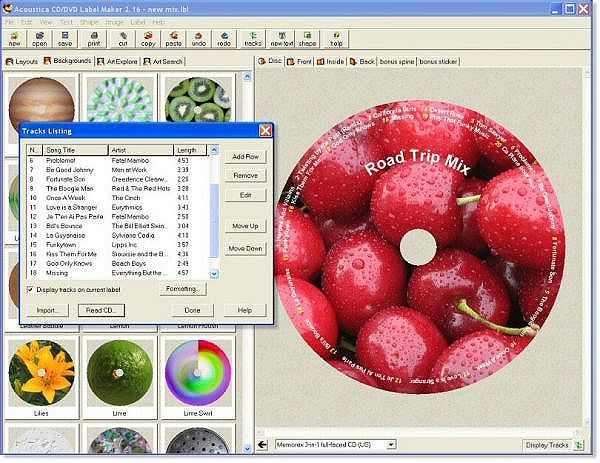Open the Formatting... dialog button
The width and height of the screenshot is (600, 463).
point(183,289)
